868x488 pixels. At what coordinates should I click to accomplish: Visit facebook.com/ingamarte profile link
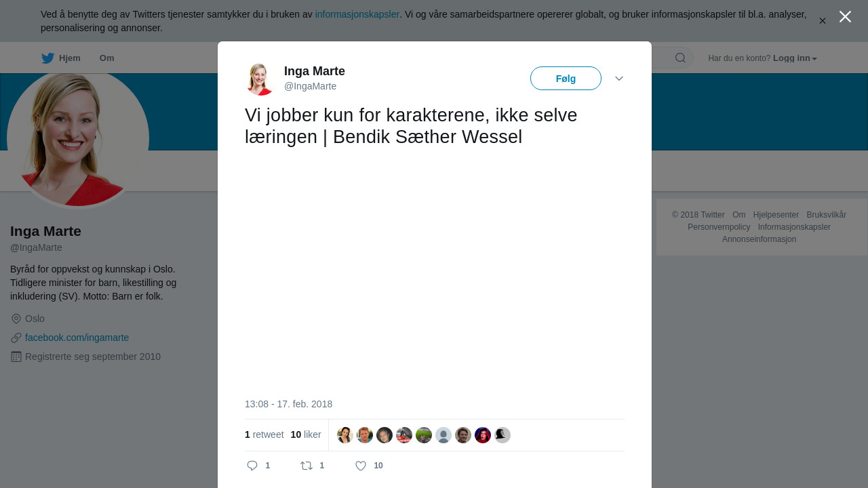(77, 338)
